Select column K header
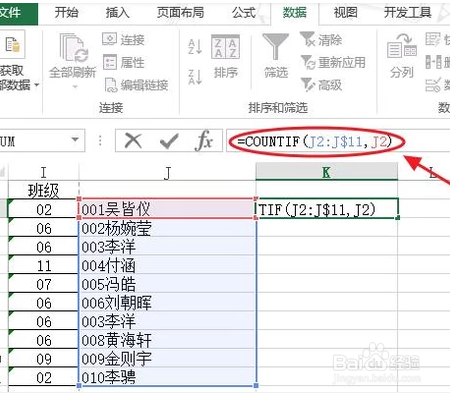This screenshot has height=396, width=450. click(326, 172)
